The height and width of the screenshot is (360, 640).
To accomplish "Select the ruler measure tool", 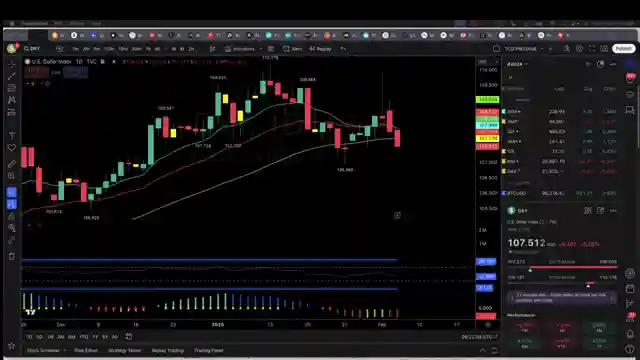I will pos(11,164).
